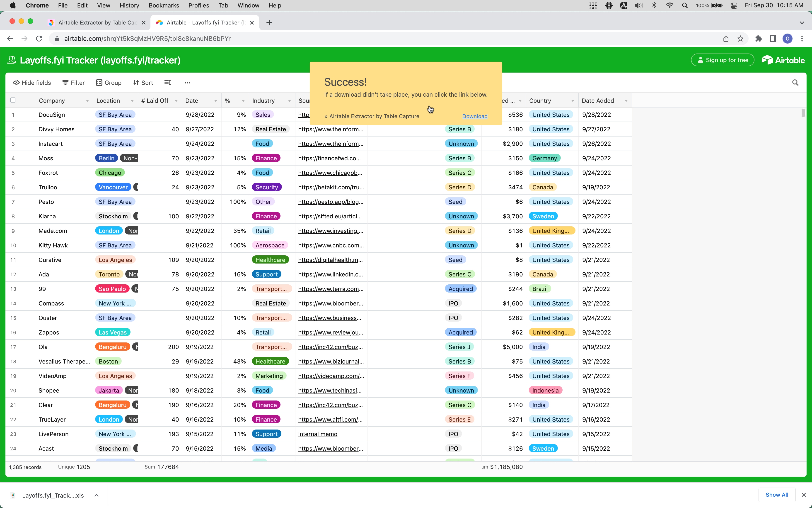Viewport: 812px width, 508px height.
Task: Go back in browser history
Action: tap(10, 39)
